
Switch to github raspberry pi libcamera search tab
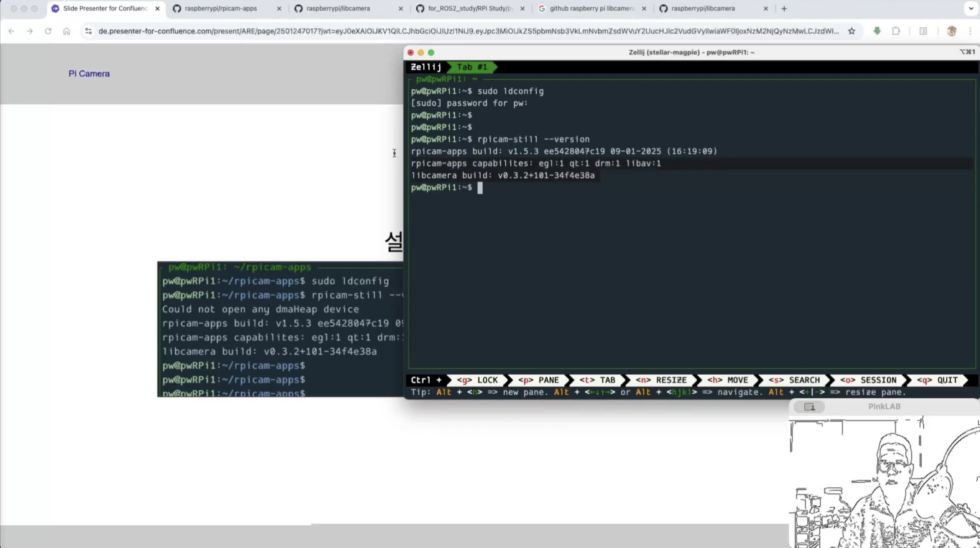pyautogui.click(x=591, y=9)
